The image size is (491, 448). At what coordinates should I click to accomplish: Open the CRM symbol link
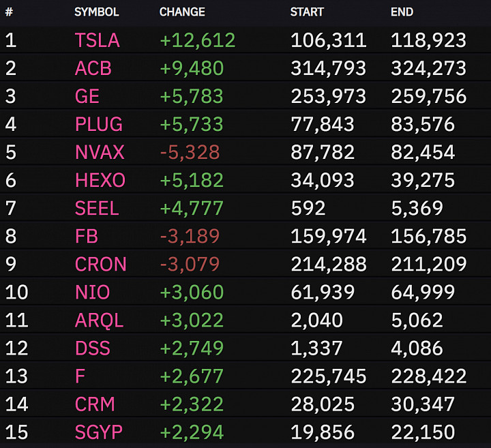point(95,404)
